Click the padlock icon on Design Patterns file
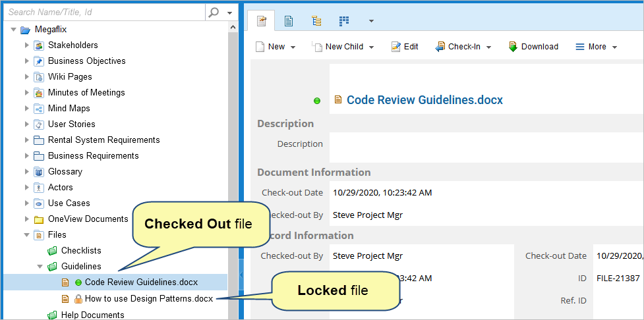 tap(78, 299)
